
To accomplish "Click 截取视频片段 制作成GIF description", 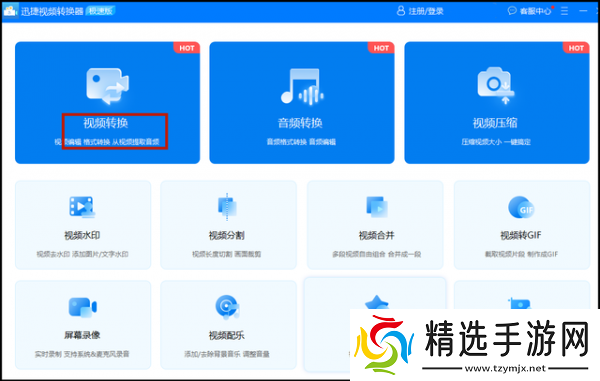I will point(522,254).
